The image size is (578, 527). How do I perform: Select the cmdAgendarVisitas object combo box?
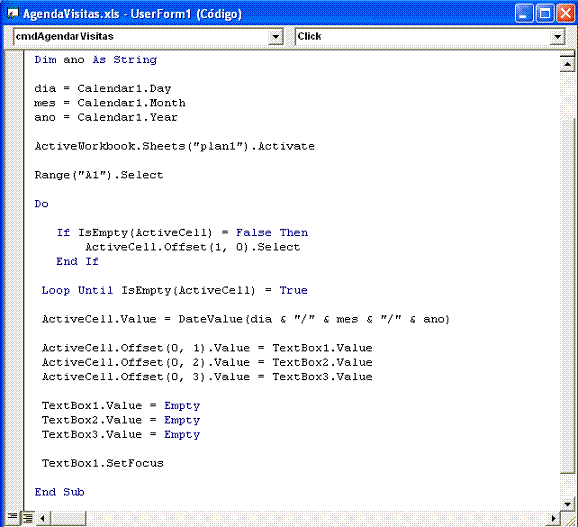pyautogui.click(x=148, y=36)
